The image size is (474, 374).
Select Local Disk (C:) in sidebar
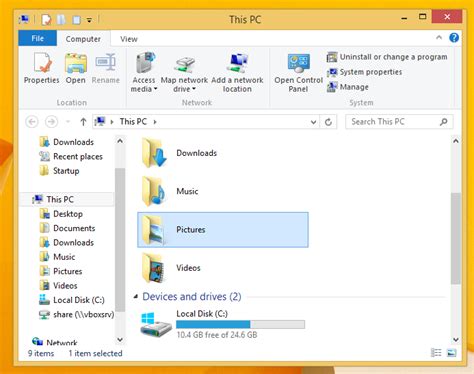[72, 300]
